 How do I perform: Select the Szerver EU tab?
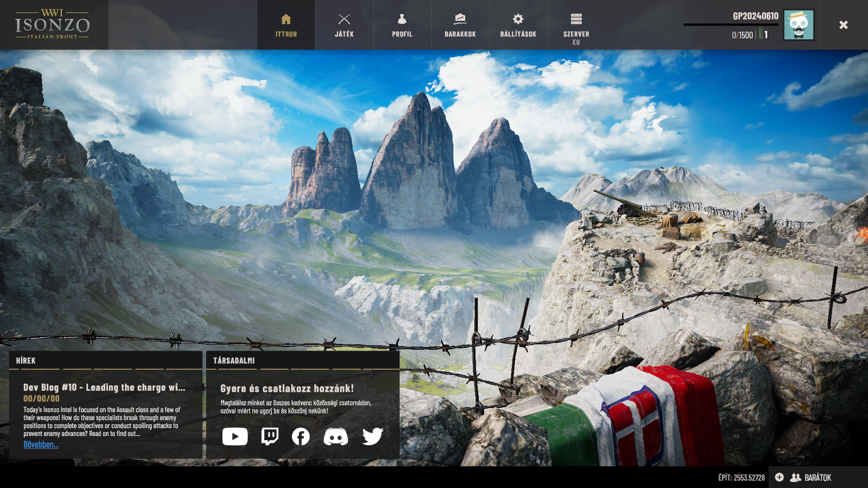[576, 27]
